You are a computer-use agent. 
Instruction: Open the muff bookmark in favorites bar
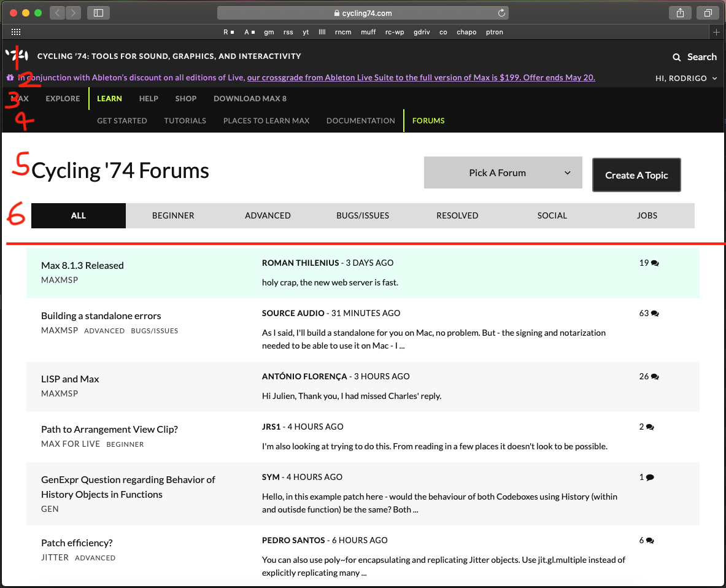(368, 32)
